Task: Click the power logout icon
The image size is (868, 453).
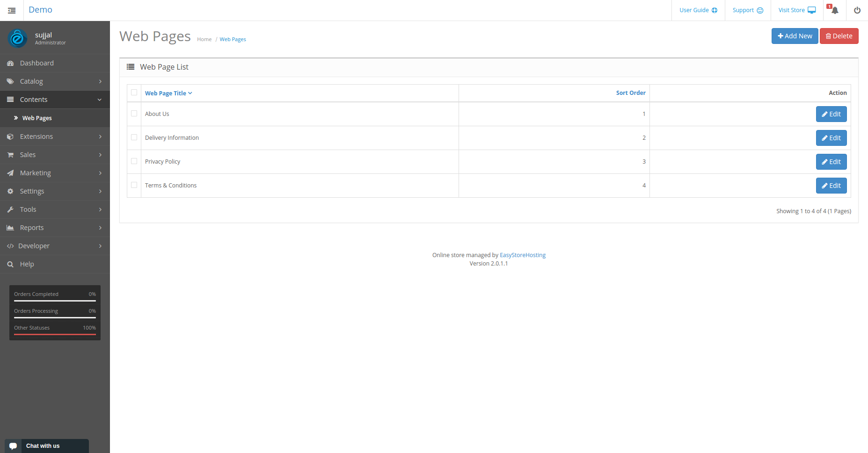Action: 857,10
